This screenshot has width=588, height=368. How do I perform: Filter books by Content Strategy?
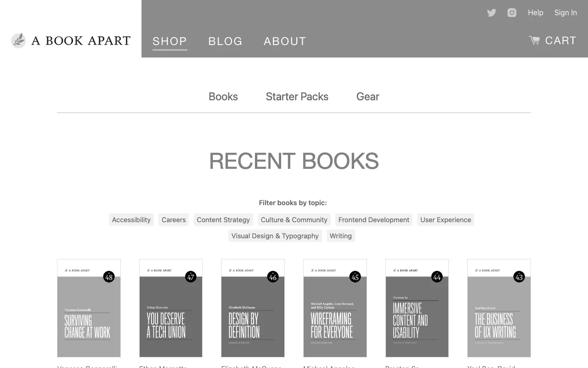[x=223, y=220]
